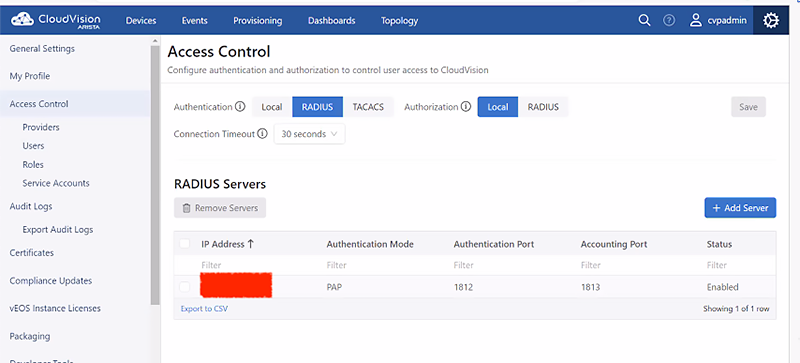Image resolution: width=800 pixels, height=363 pixels.
Task: Show the Connection Timeout info icon
Action: pos(262,134)
